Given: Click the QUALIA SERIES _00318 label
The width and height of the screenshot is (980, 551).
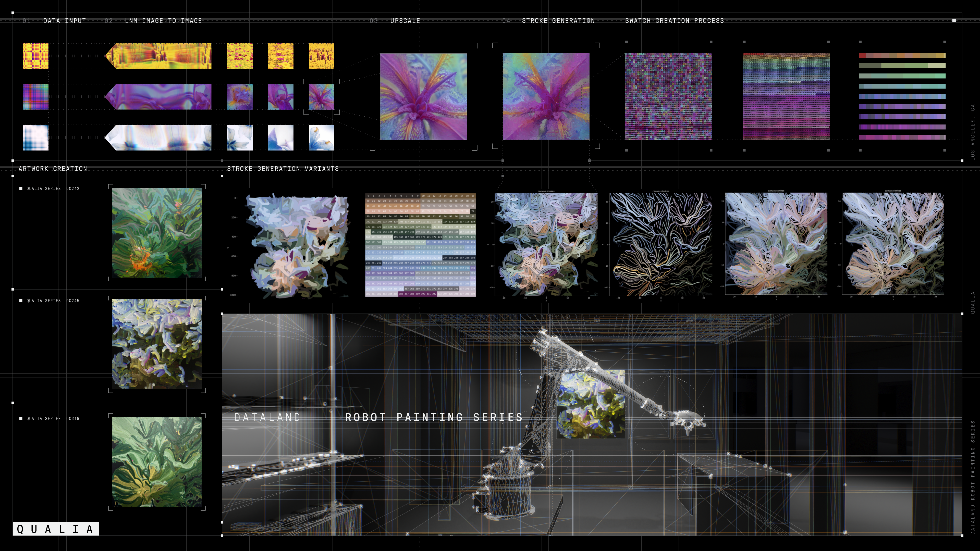Looking at the screenshot, I should click(53, 419).
